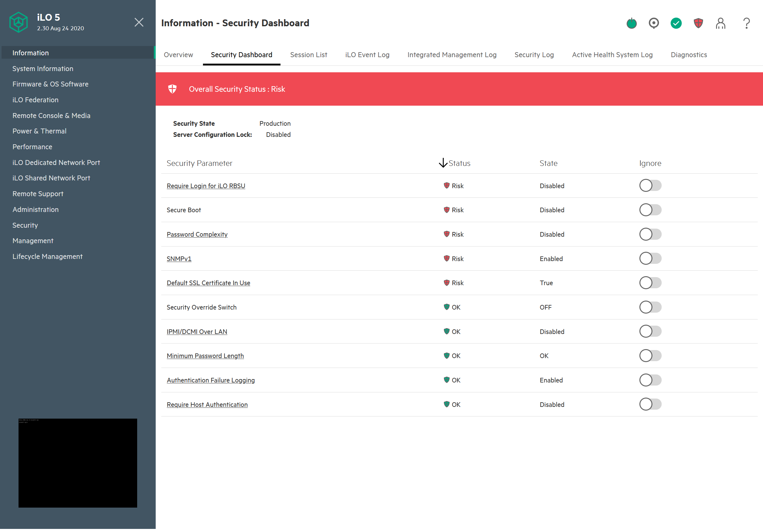Click the UID indicator target icon
The image size is (763, 532).
click(x=654, y=23)
